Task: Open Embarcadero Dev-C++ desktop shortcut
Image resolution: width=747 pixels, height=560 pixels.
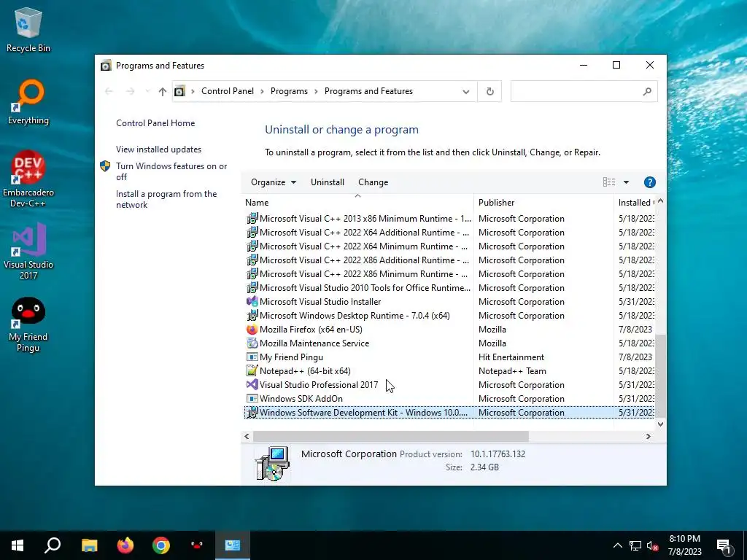Action: click(28, 179)
